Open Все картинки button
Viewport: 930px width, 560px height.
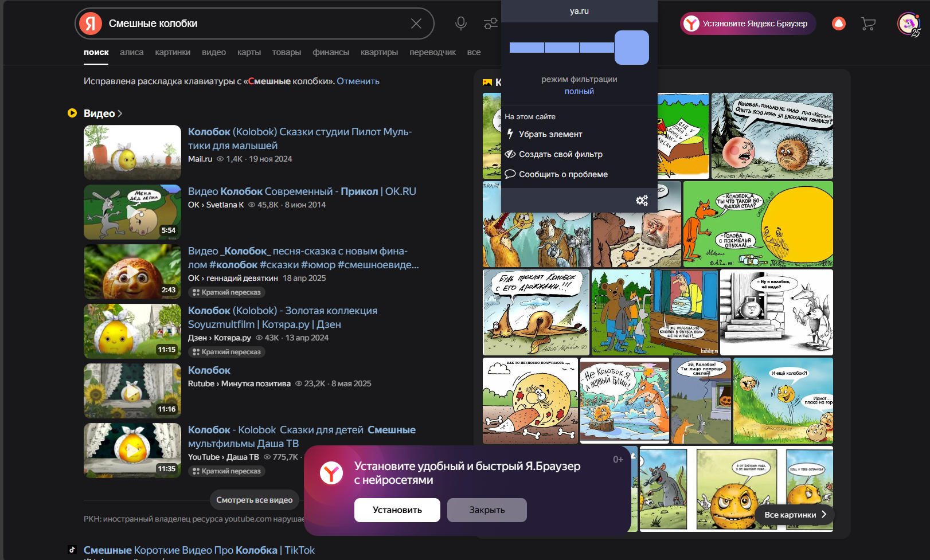pyautogui.click(x=795, y=515)
